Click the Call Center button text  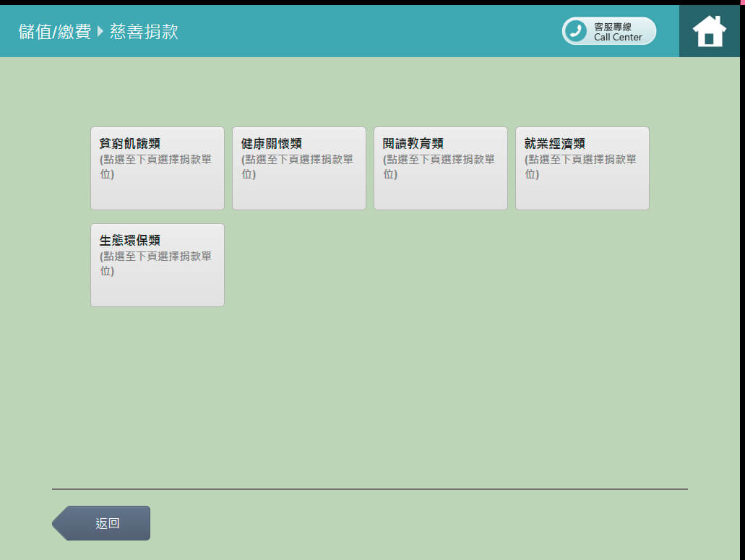pyautogui.click(x=618, y=38)
